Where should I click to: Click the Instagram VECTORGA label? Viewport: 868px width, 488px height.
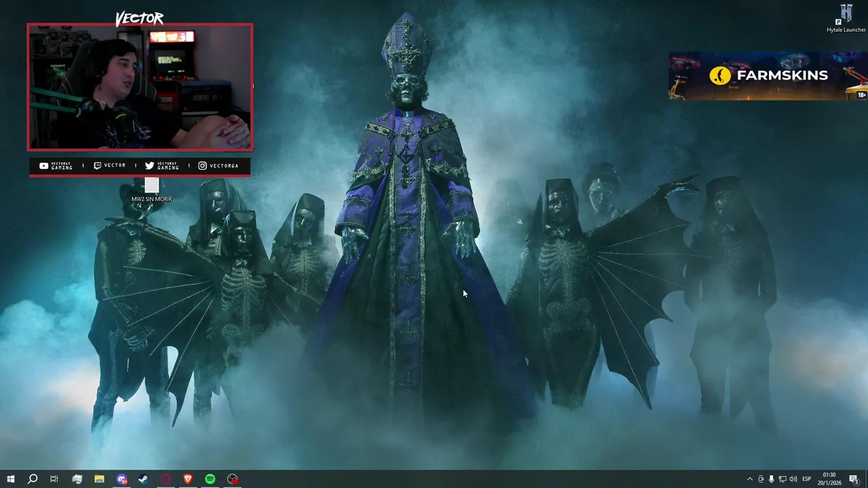pyautogui.click(x=218, y=165)
